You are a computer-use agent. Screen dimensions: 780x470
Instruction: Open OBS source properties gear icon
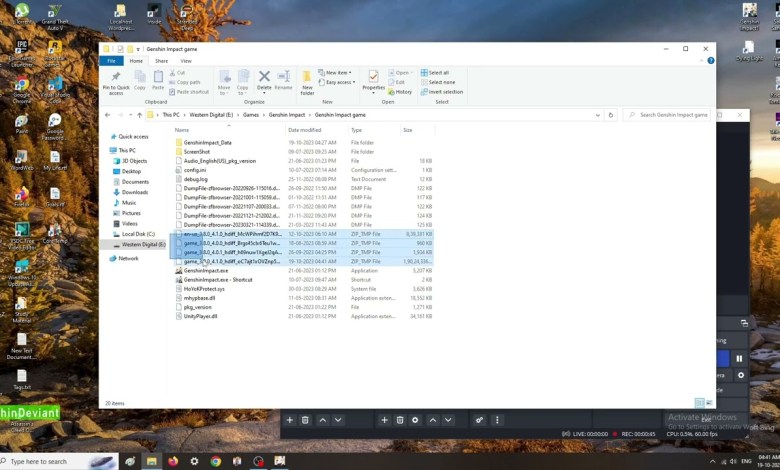pyautogui.click(x=415, y=420)
